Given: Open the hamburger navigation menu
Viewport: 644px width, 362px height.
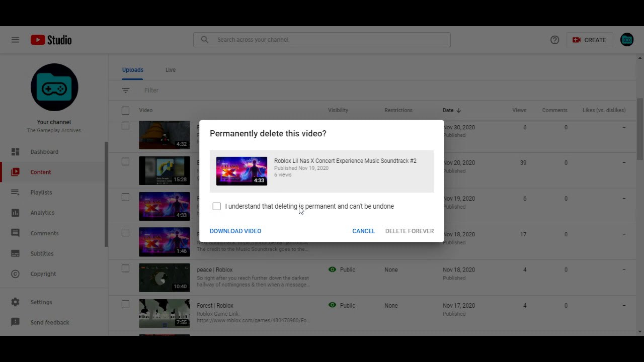Looking at the screenshot, I should (15, 40).
